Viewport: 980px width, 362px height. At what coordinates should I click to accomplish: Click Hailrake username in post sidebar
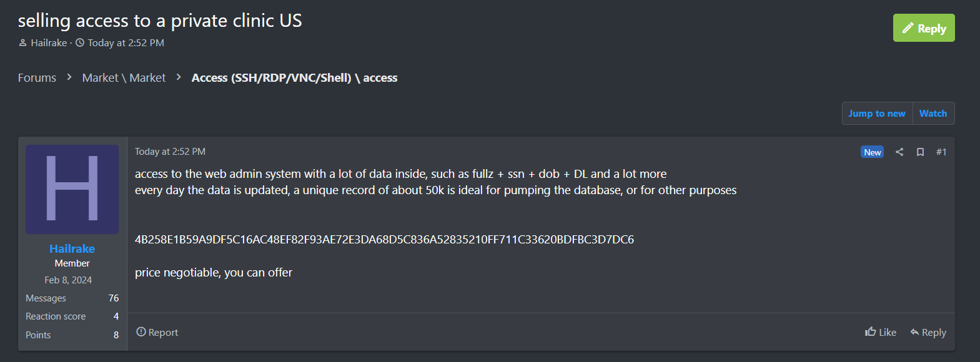tap(72, 248)
